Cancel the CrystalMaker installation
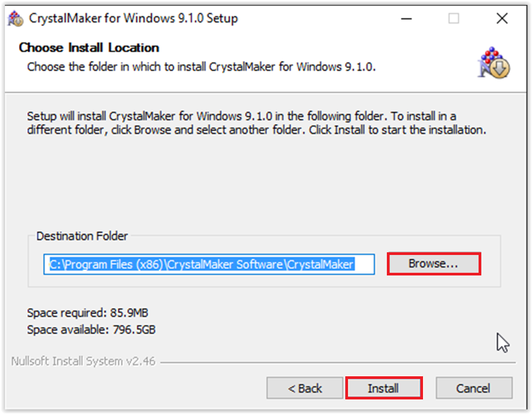This screenshot has width=532, height=414. (x=473, y=388)
